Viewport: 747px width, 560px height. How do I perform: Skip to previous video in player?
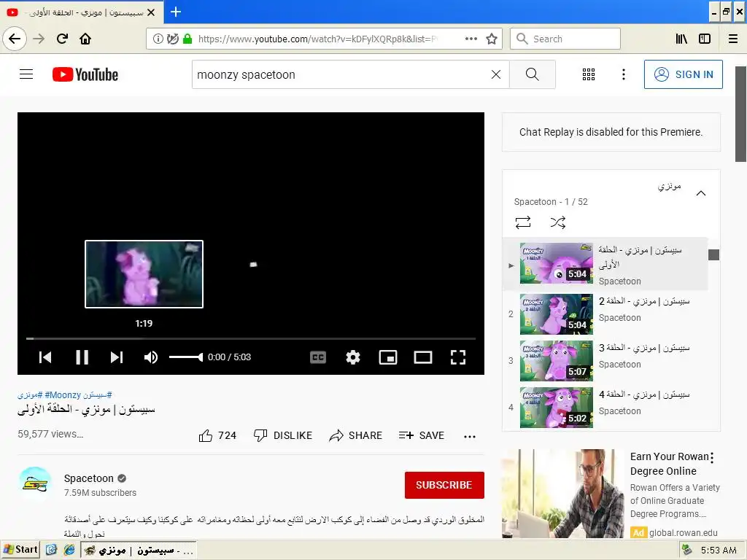pos(45,357)
